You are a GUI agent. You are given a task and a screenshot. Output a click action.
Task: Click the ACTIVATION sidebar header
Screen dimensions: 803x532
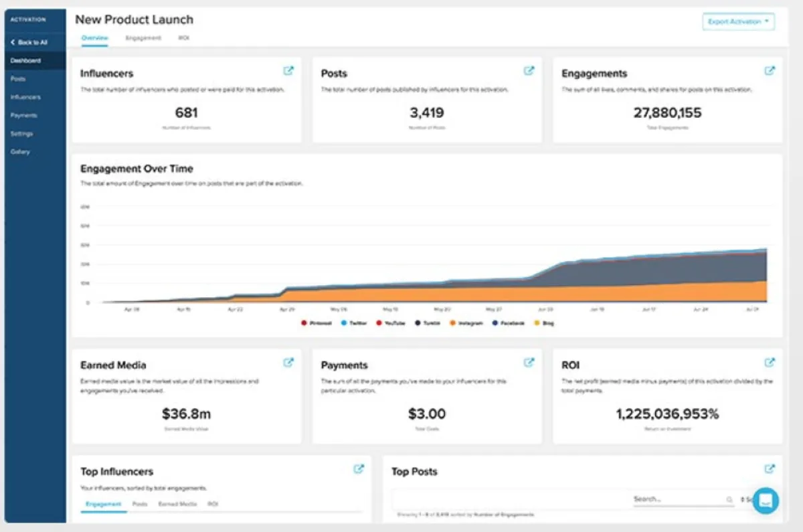click(x=28, y=19)
